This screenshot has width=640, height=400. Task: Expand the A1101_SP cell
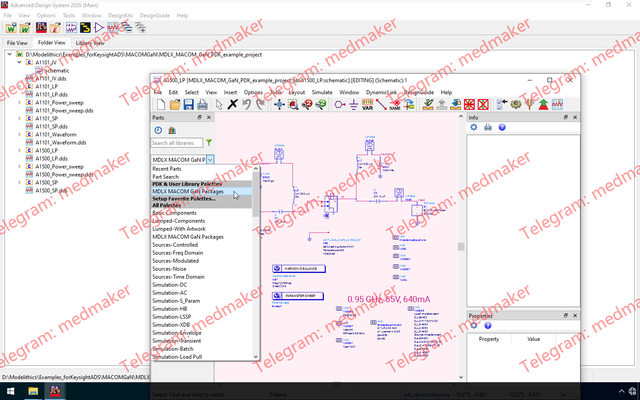point(19,118)
